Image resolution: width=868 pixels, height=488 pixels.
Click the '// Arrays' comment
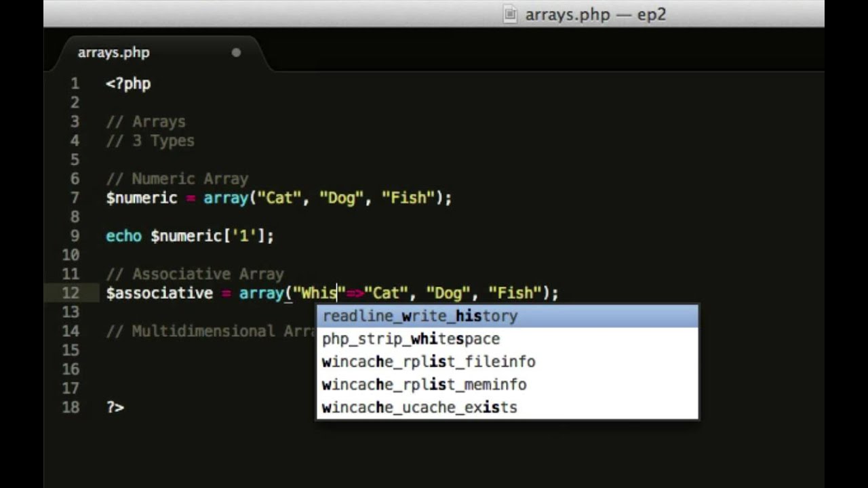pyautogui.click(x=146, y=122)
